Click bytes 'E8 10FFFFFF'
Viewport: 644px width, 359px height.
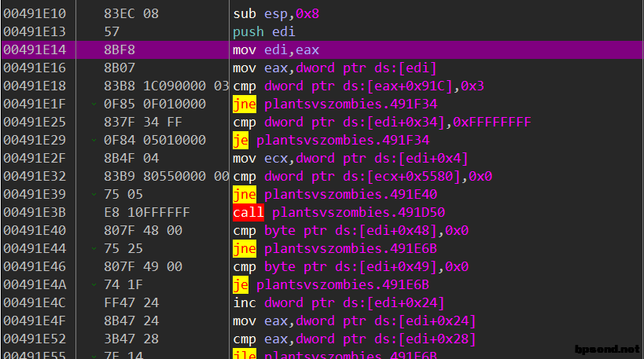coord(146,212)
